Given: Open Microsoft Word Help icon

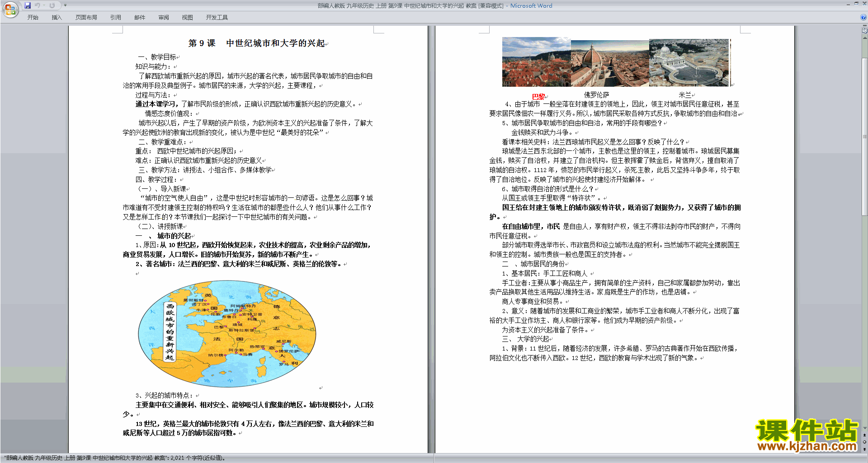Looking at the screenshot, I should coord(863,17).
